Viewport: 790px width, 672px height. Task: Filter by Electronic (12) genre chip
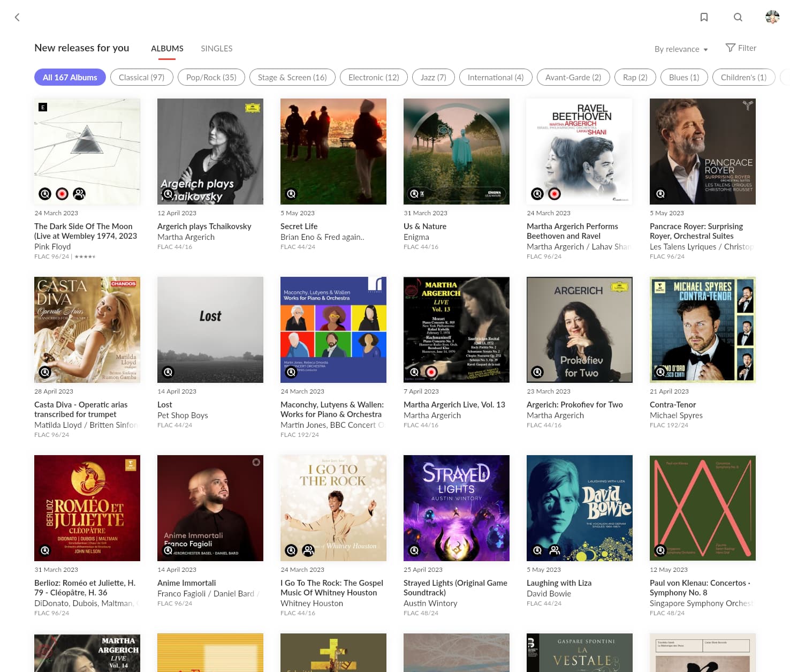(x=374, y=77)
